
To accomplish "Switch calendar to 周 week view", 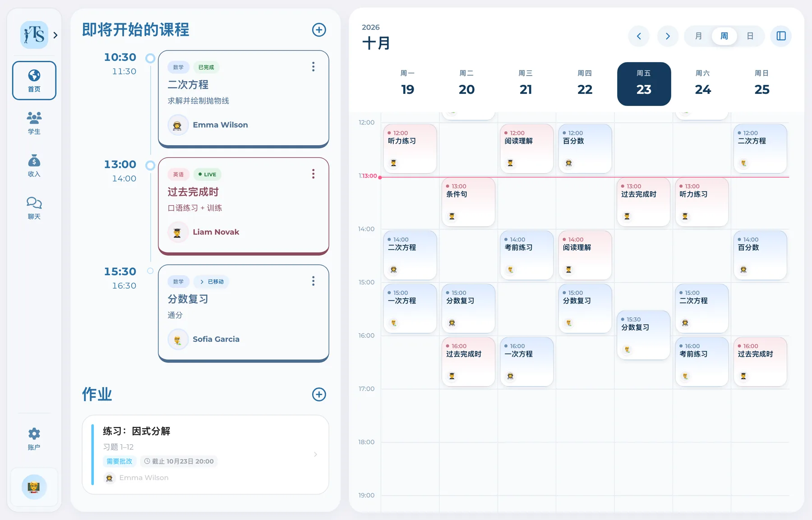I will pos(724,36).
